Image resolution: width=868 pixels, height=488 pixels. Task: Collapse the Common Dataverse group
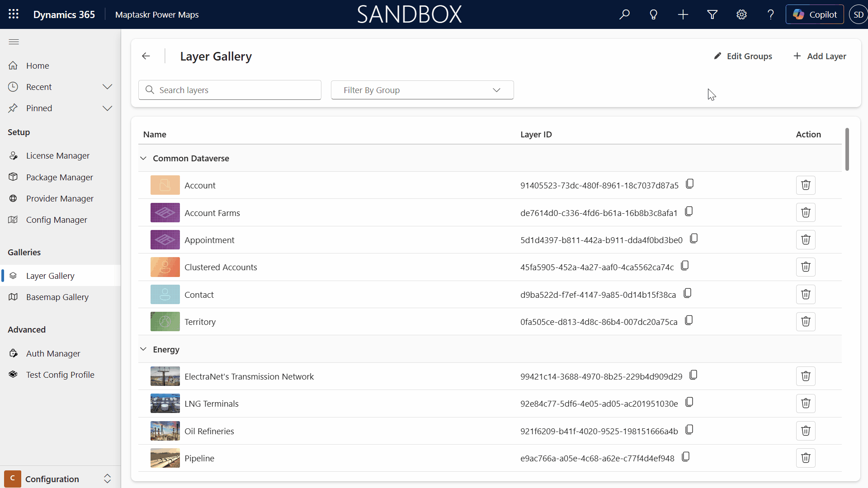pos(143,159)
